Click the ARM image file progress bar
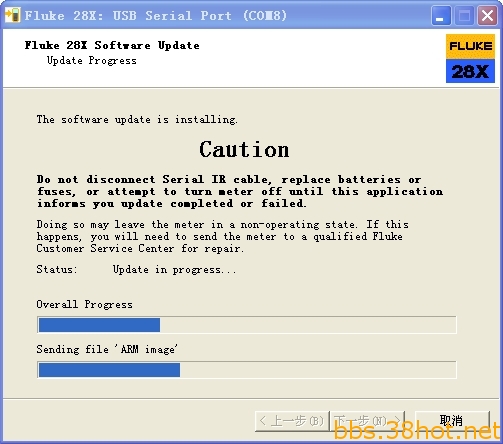 pos(247,370)
